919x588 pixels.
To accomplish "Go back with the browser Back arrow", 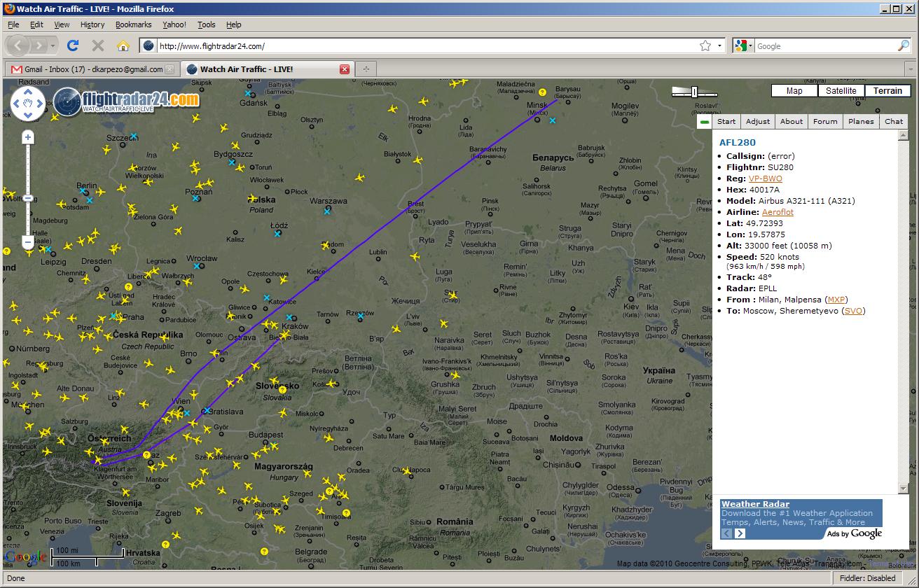I will [18, 46].
